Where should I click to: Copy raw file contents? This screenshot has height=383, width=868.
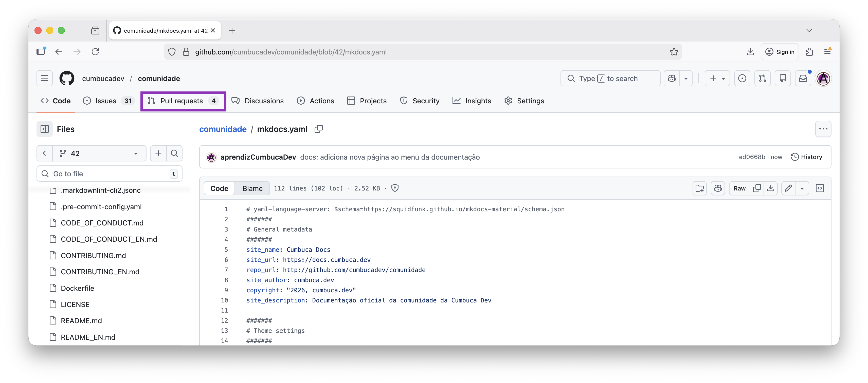(757, 188)
